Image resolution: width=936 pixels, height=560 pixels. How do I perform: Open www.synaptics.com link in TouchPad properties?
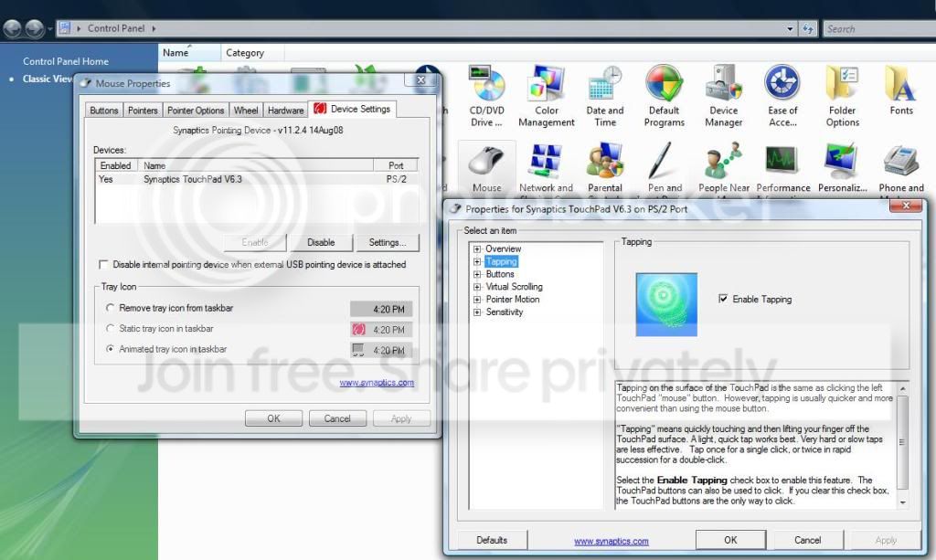tap(612, 541)
